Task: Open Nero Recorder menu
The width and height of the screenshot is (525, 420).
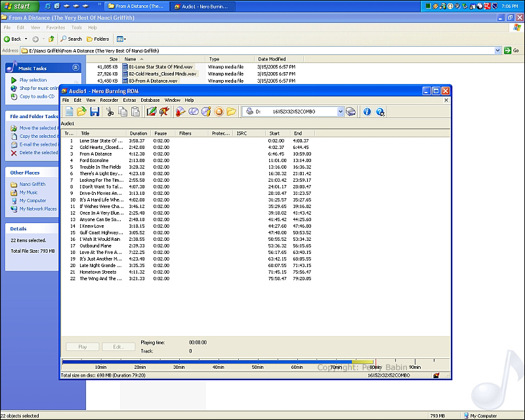Action: [109, 100]
